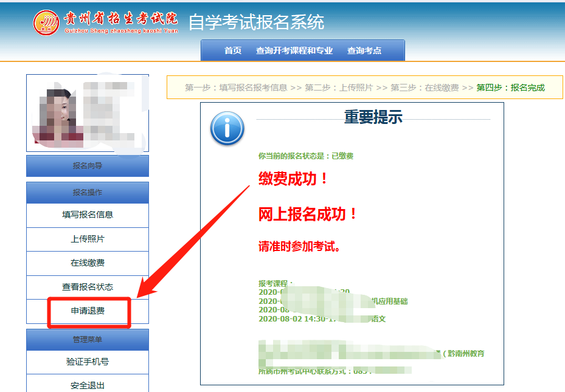Image resolution: width=565 pixels, height=392 pixels.
Task: Toggle the 管理菜单 sidebar section header
Action: coord(88,340)
